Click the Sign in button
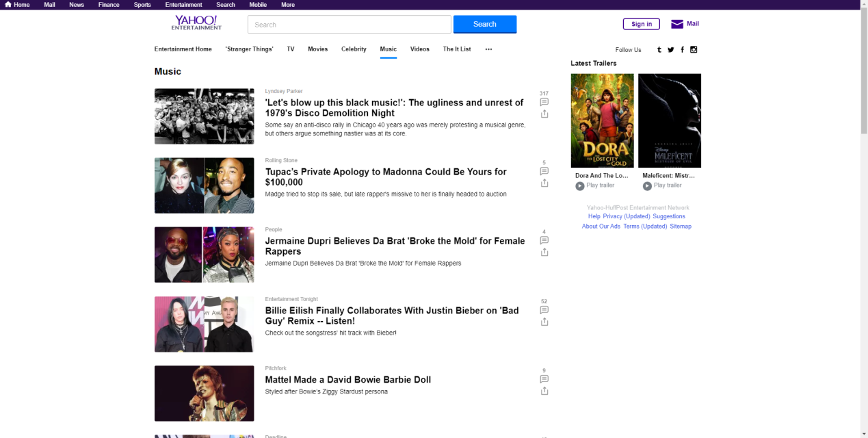The width and height of the screenshot is (868, 438). click(642, 24)
